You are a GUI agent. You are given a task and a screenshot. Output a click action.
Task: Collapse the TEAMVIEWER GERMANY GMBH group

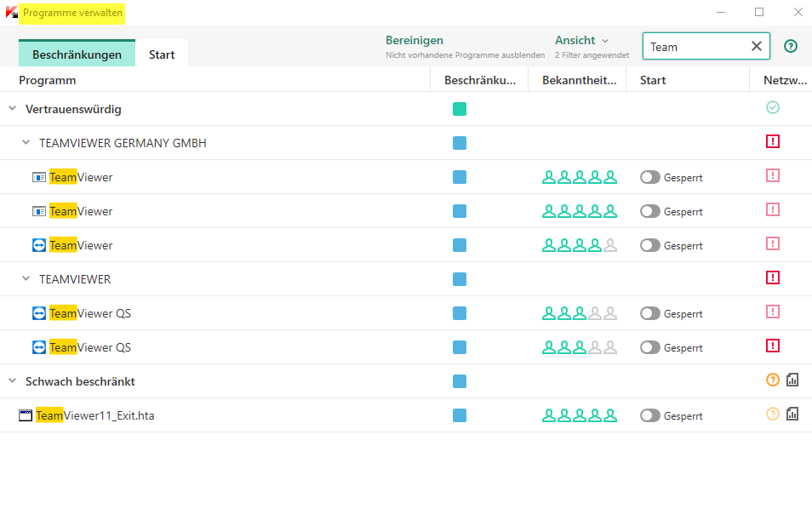(26, 143)
